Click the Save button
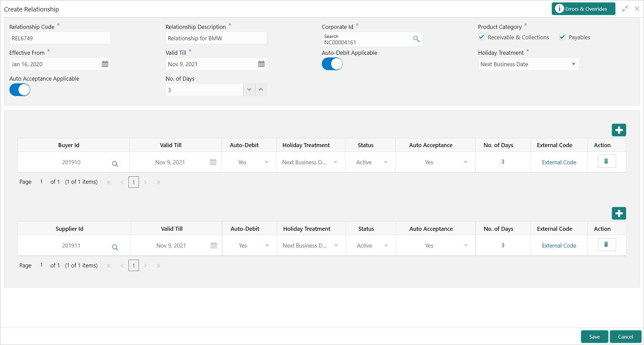 (594, 337)
